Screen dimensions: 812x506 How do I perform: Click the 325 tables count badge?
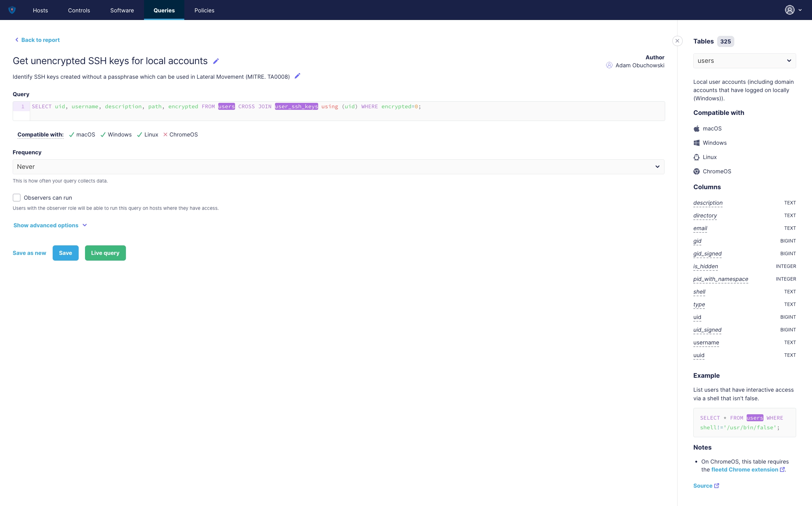pos(725,42)
